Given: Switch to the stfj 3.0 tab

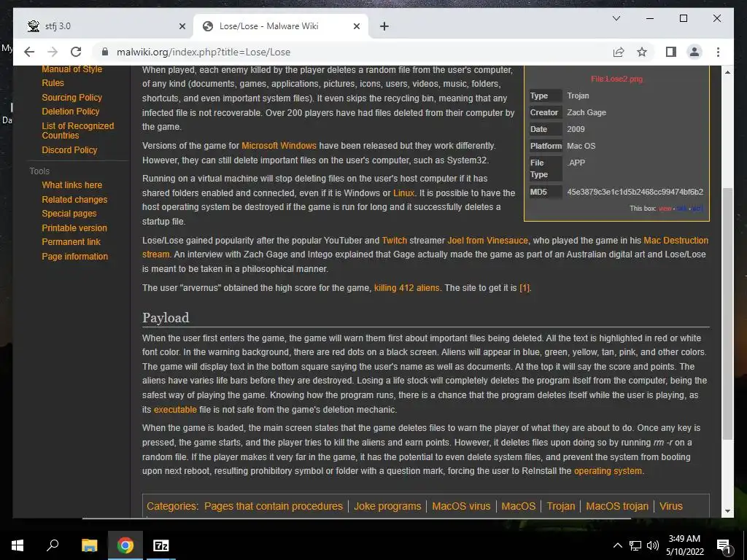Looking at the screenshot, I should coord(105,26).
